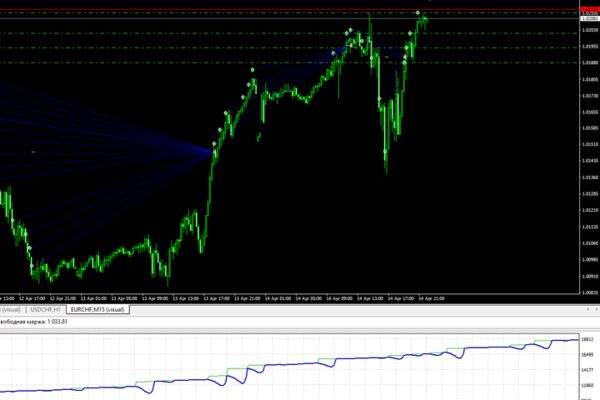Click the 1.02030 price axis label
600x400 pixels.
click(x=590, y=29)
